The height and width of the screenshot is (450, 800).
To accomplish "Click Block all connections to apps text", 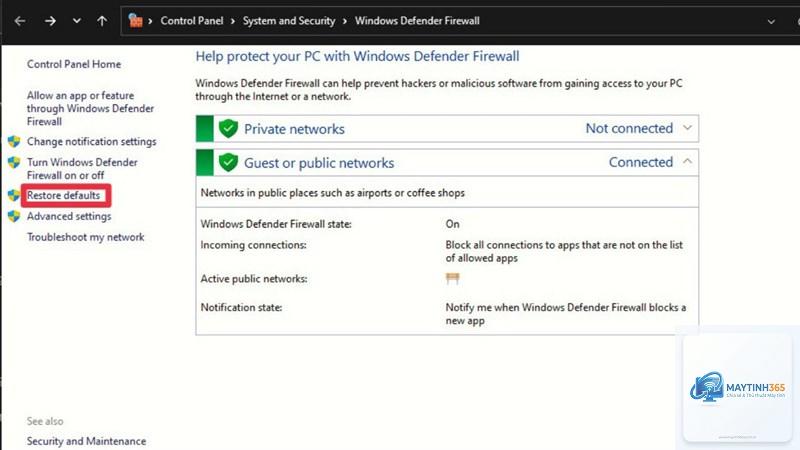I will (x=564, y=251).
